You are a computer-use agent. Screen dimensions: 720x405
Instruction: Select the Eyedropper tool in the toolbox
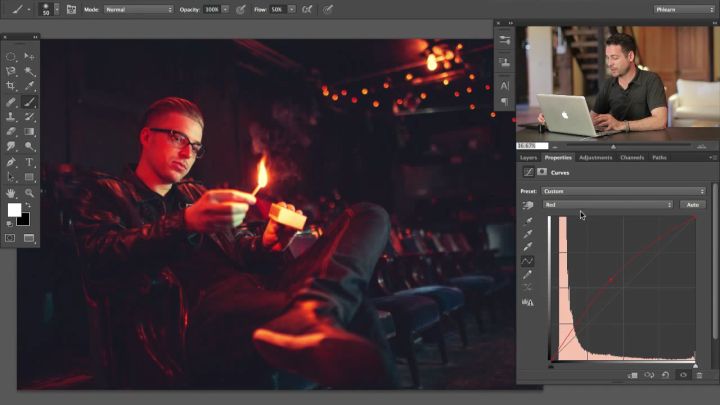[x=29, y=86]
